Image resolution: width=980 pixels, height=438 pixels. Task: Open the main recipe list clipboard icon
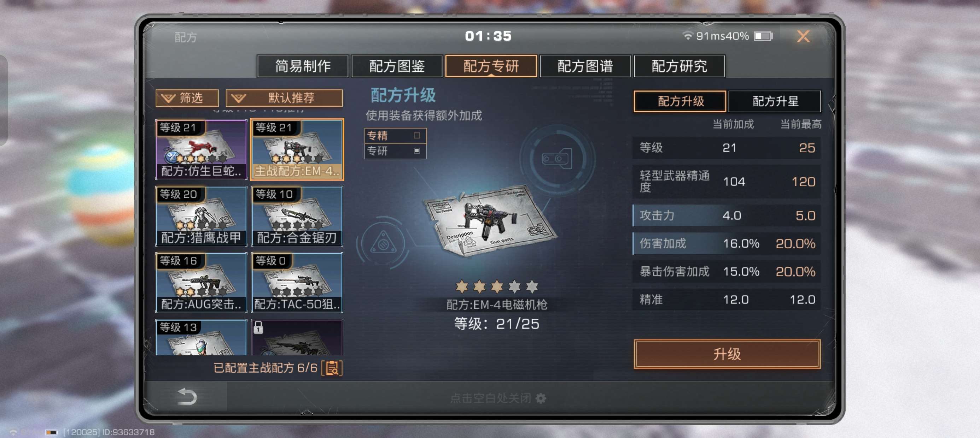point(332,368)
